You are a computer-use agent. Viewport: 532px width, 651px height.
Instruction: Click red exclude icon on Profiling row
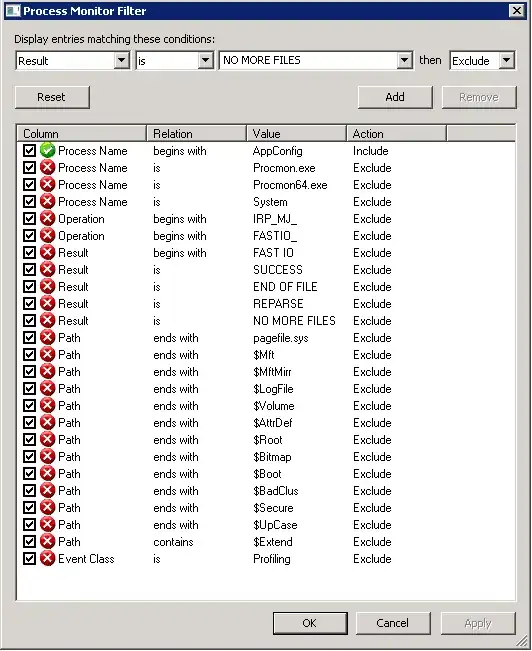pyautogui.click(x=48, y=559)
